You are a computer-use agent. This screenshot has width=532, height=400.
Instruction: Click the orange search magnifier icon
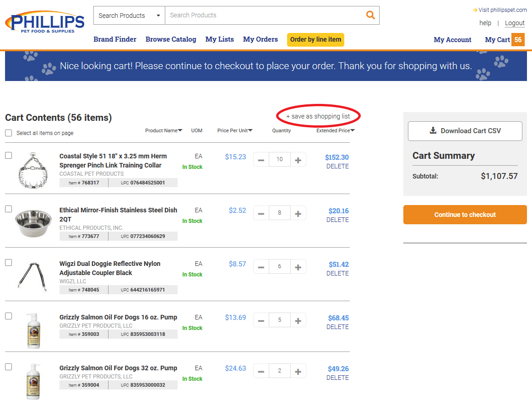pos(370,15)
